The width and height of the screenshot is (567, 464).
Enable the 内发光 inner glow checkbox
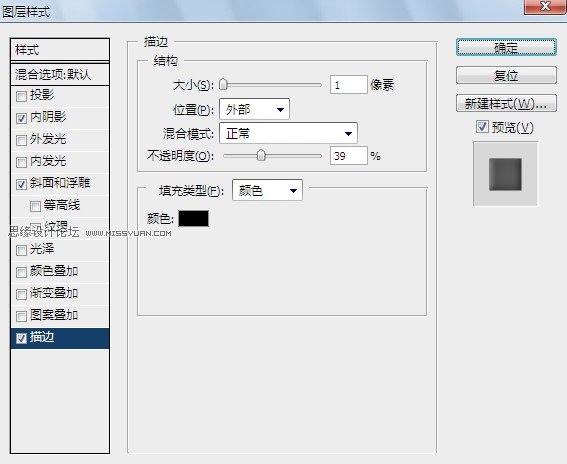pos(21,162)
